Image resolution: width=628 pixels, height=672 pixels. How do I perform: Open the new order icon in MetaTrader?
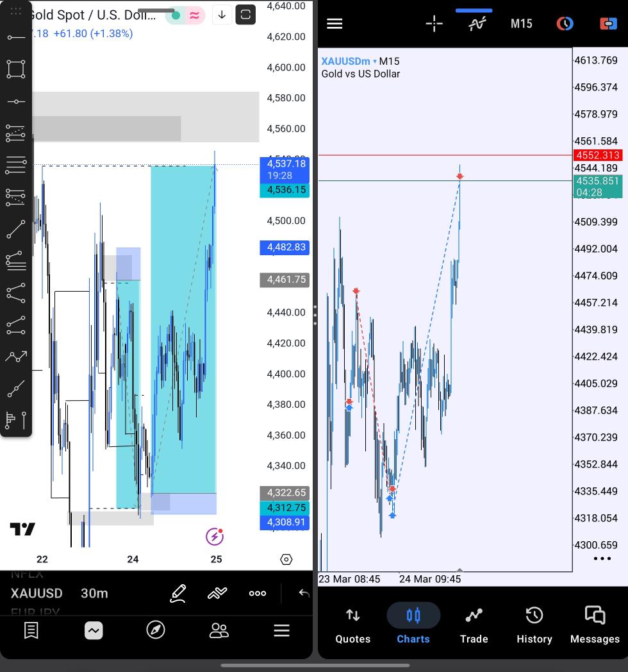click(608, 24)
